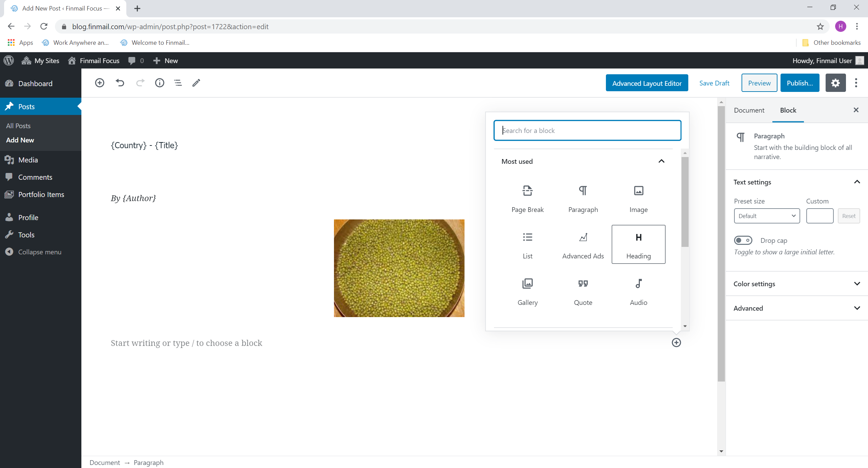The height and width of the screenshot is (468, 868).
Task: Open the Chrome profile avatar
Action: point(841,26)
